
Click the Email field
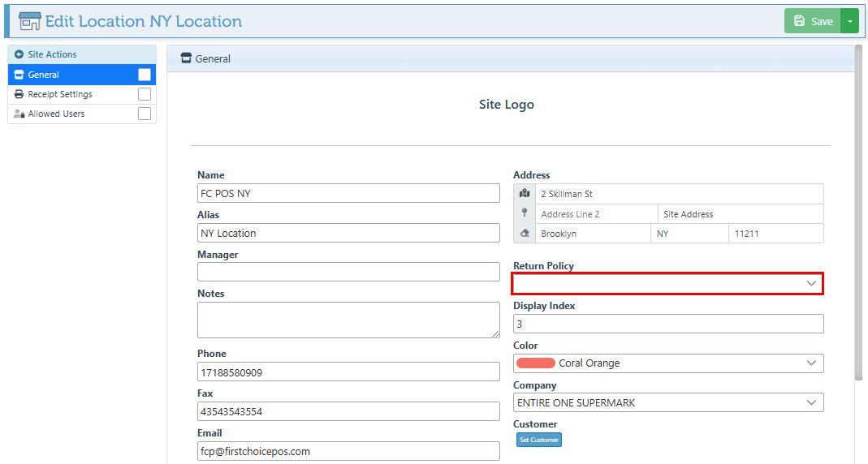[348, 451]
